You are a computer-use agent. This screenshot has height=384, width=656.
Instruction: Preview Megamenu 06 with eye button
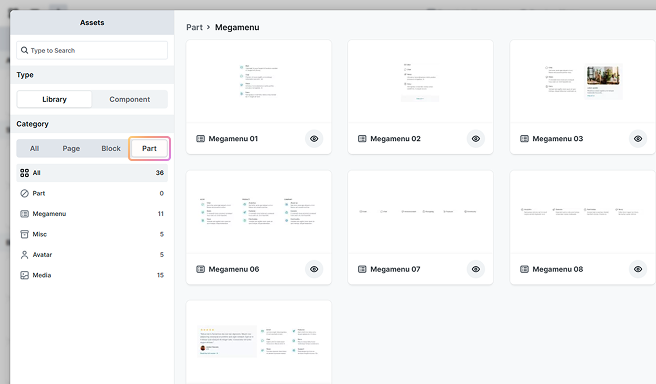coord(314,269)
